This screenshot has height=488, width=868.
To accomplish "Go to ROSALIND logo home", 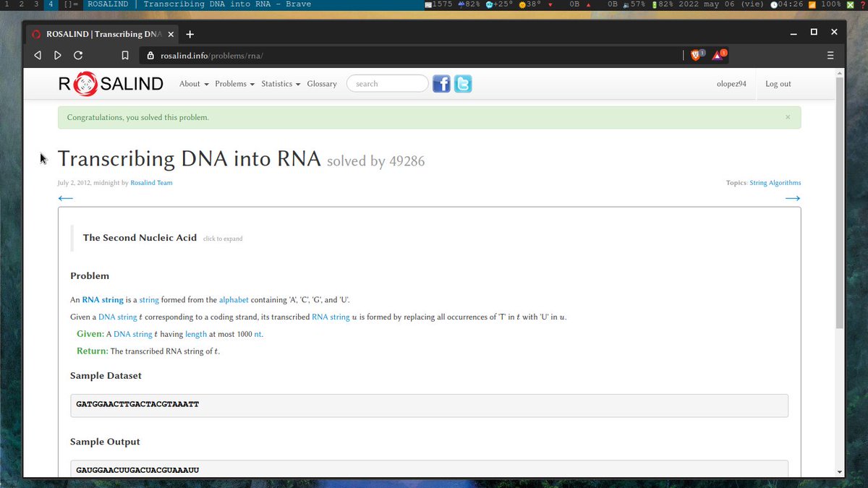I will pyautogui.click(x=111, y=84).
